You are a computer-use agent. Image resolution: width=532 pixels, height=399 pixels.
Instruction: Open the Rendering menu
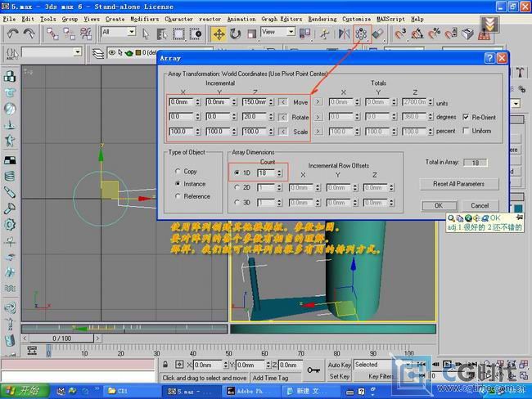pyautogui.click(x=322, y=19)
